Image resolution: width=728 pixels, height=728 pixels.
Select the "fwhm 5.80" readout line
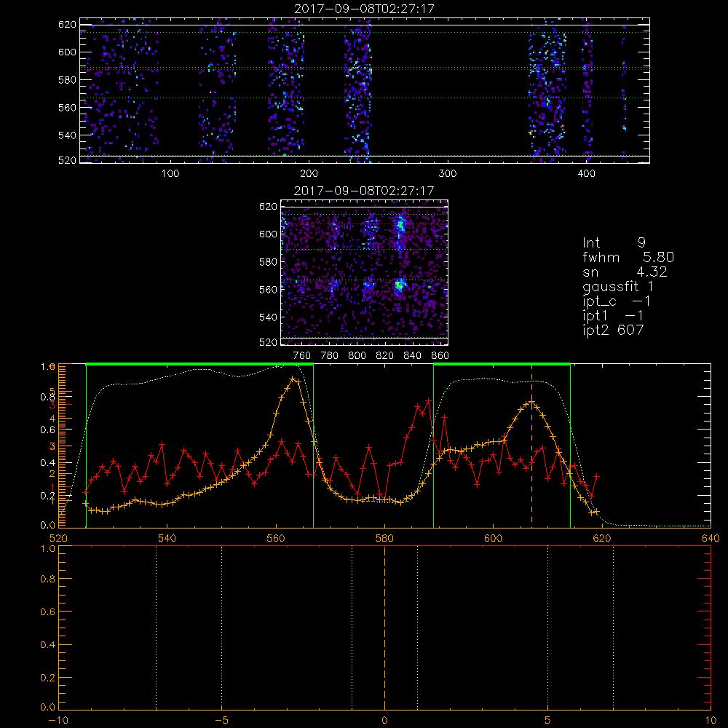(x=628, y=257)
